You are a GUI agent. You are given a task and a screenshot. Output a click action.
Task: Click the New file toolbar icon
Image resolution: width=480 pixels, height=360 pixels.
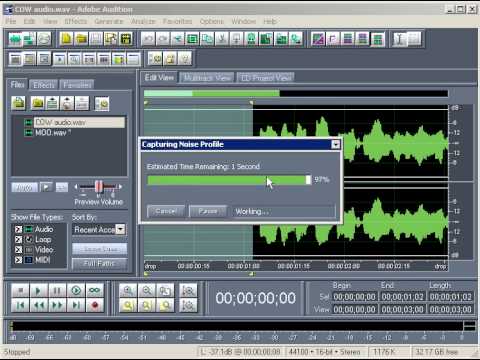click(x=66, y=39)
